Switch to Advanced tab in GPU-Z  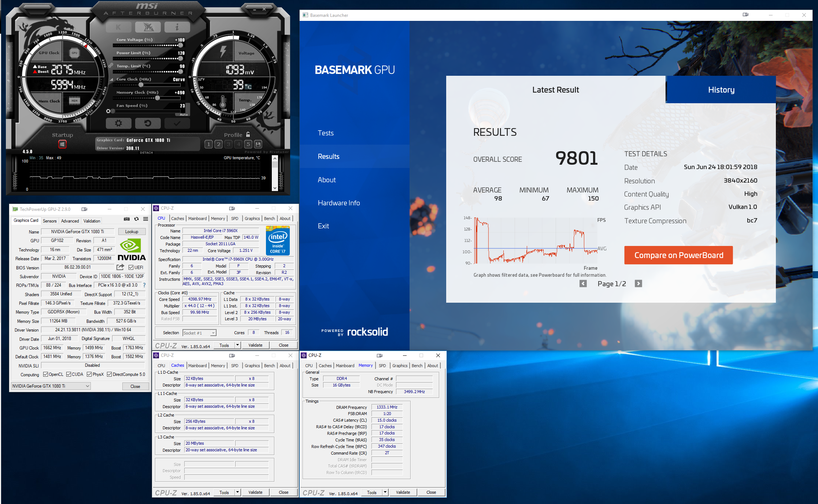pyautogui.click(x=70, y=221)
